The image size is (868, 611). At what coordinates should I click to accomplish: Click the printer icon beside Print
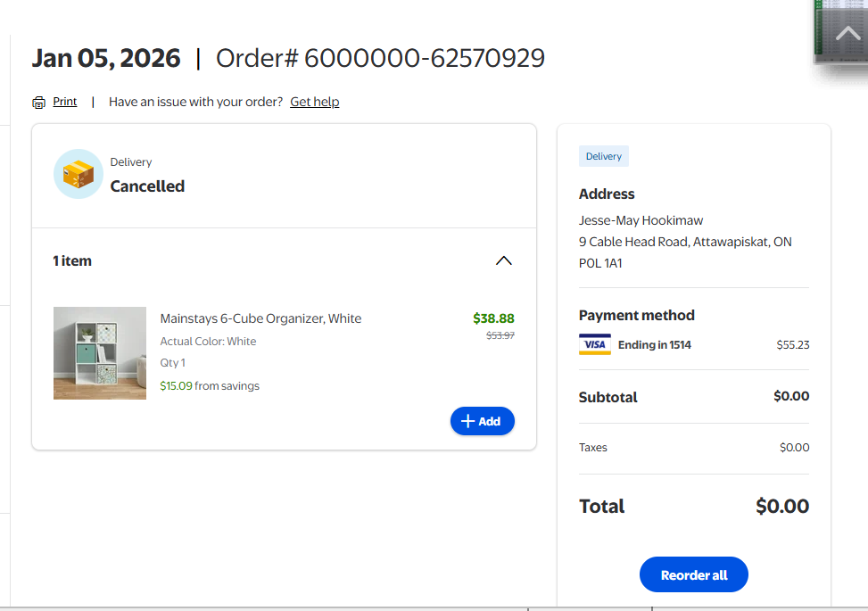(x=38, y=103)
